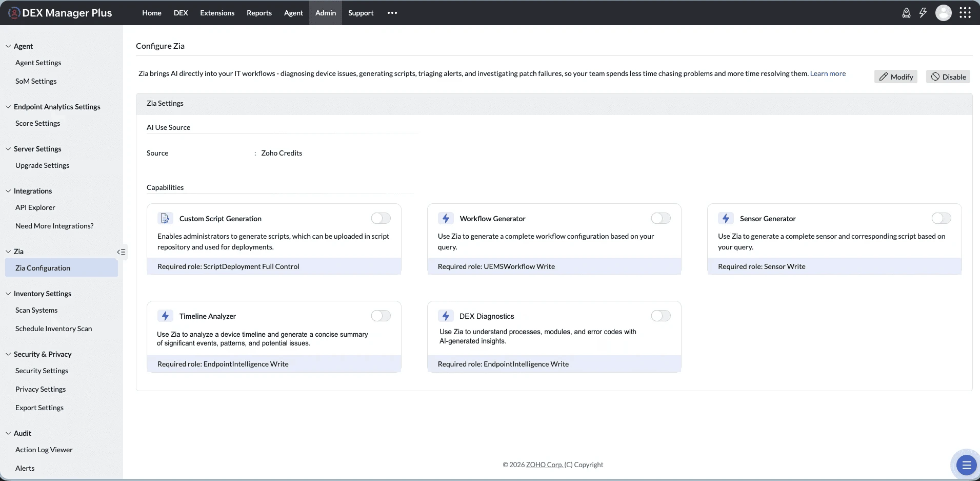
Task: Collapse the Endpoint Analytics Settings section
Action: tap(8, 107)
